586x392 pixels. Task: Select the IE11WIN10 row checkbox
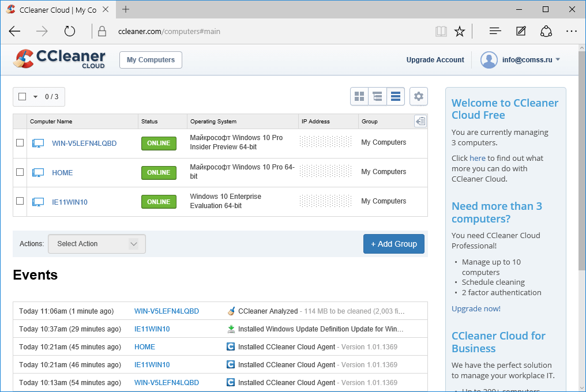pyautogui.click(x=20, y=202)
